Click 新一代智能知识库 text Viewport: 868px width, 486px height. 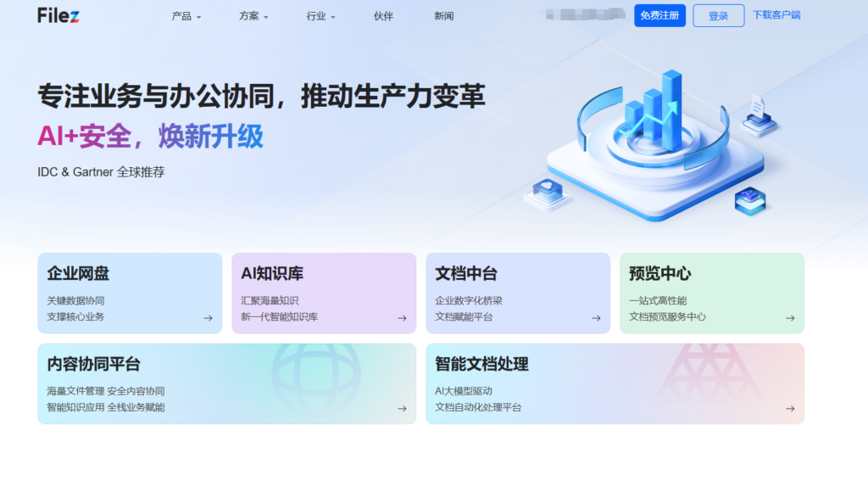(x=280, y=317)
